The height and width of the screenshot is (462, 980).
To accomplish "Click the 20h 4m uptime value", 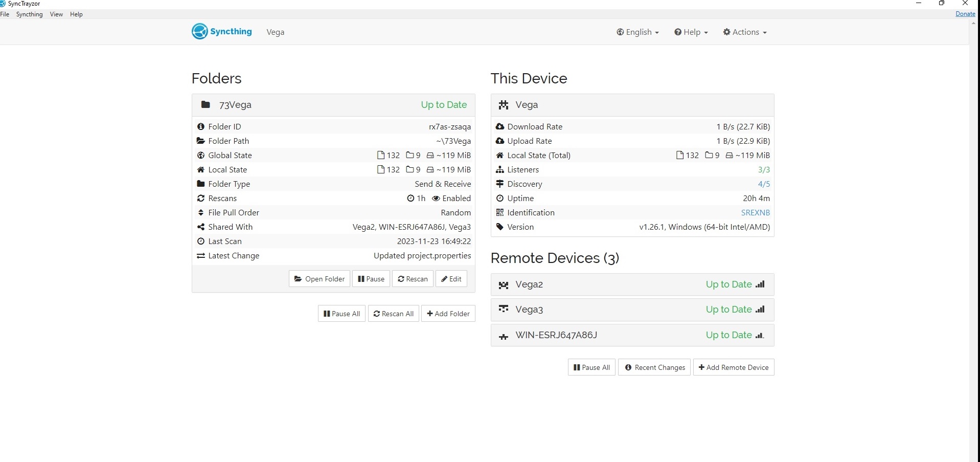I will click(756, 198).
